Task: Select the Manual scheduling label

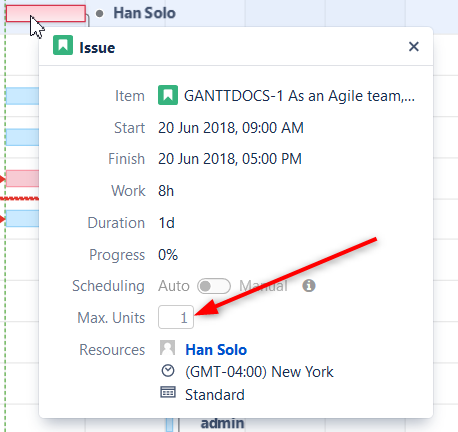Action: click(263, 286)
